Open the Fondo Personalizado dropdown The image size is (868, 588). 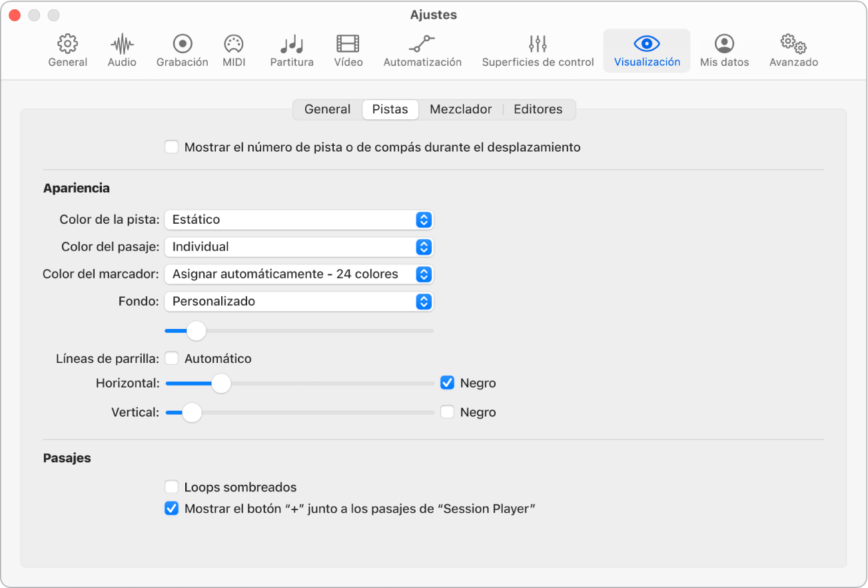(x=299, y=302)
